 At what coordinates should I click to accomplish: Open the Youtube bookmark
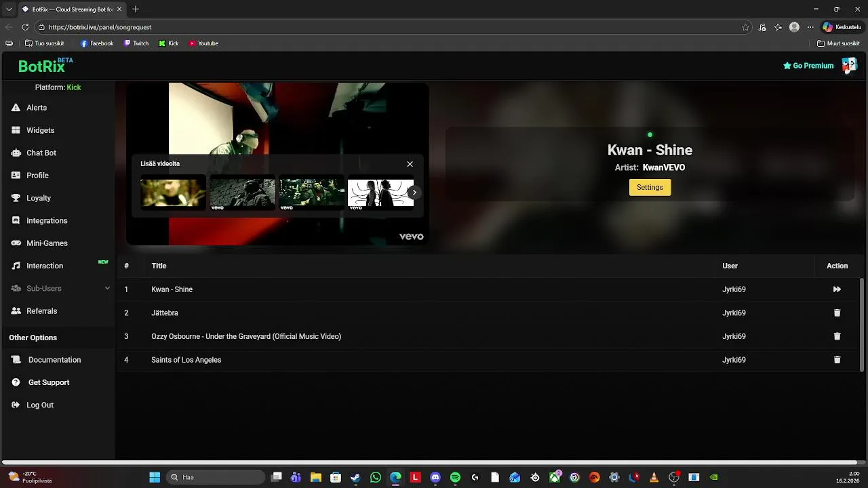(203, 43)
